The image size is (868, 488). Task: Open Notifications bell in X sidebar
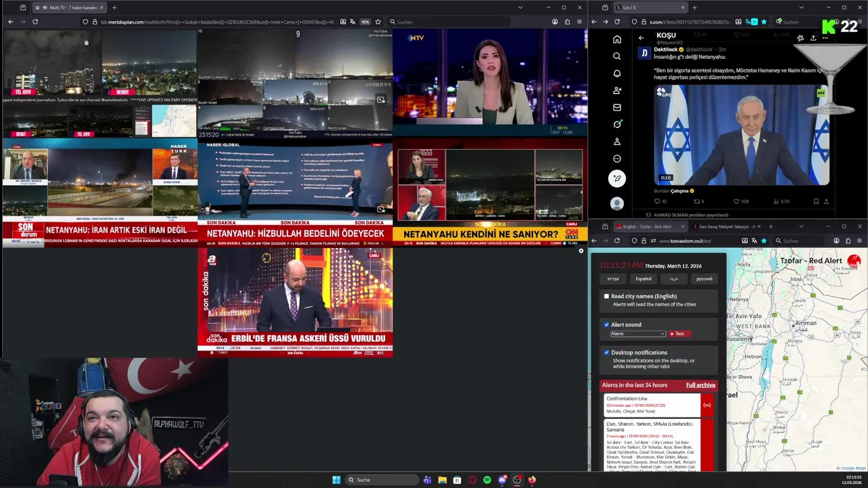click(616, 73)
